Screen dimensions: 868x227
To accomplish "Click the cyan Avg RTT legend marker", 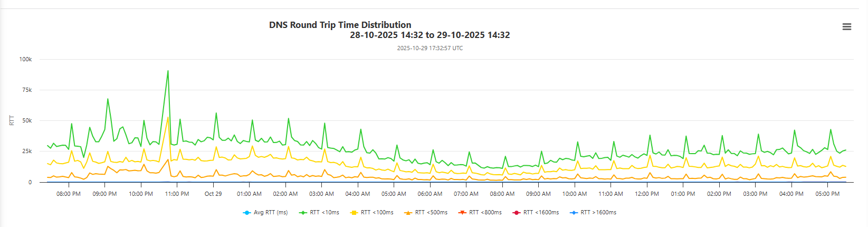I will point(246,213).
